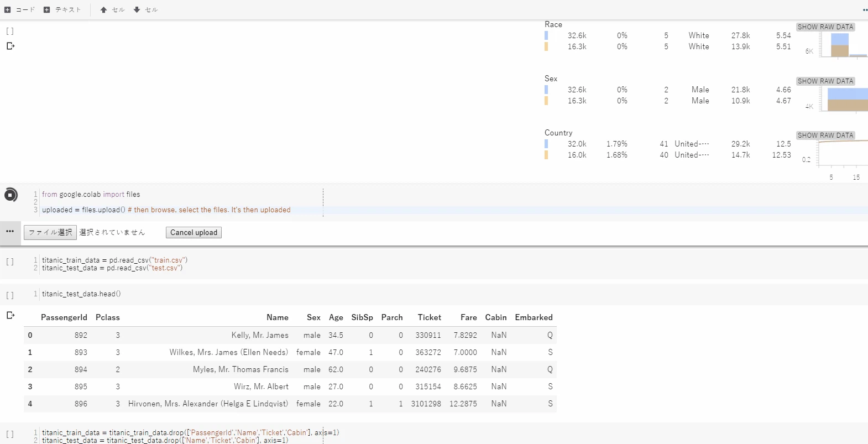
Task: Click the cell 'Kelly, Mr. James'
Action: tap(260, 335)
